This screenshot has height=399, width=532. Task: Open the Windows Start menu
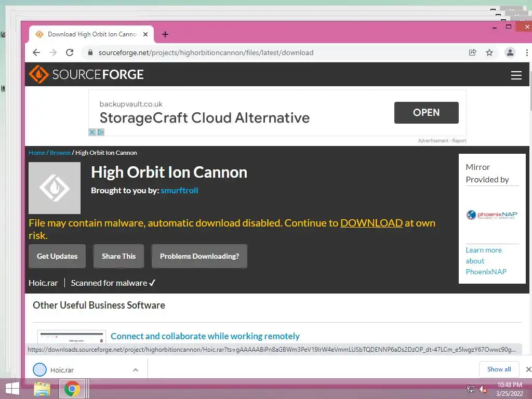[x=12, y=389]
